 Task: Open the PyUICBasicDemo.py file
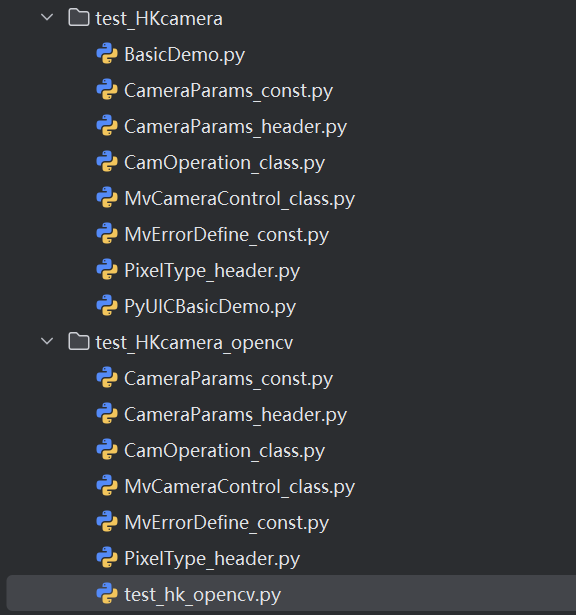click(210, 307)
